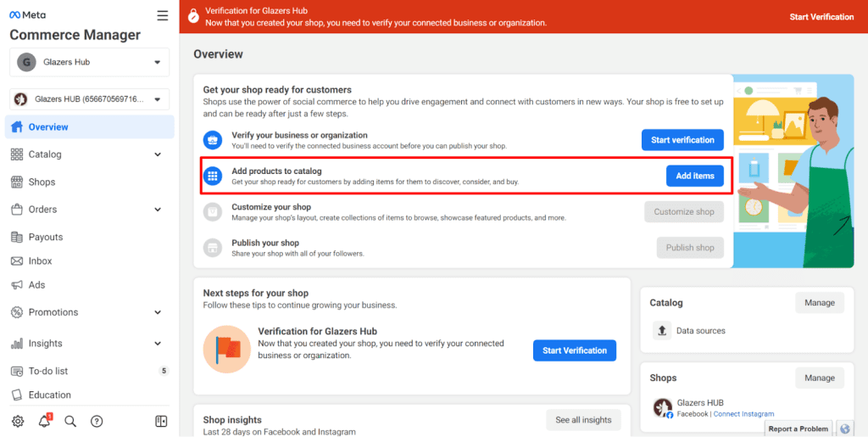Click the Verify your business briefcase icon
This screenshot has width=868, height=437.
(x=213, y=140)
